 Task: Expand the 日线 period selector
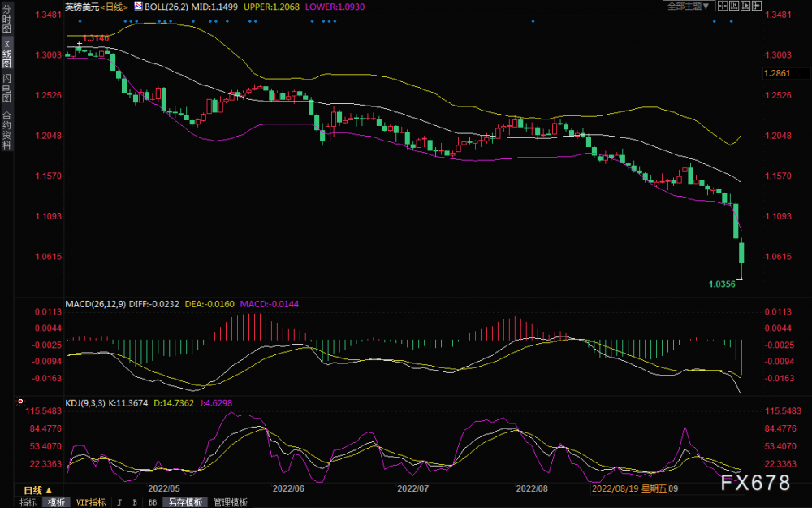coord(38,490)
